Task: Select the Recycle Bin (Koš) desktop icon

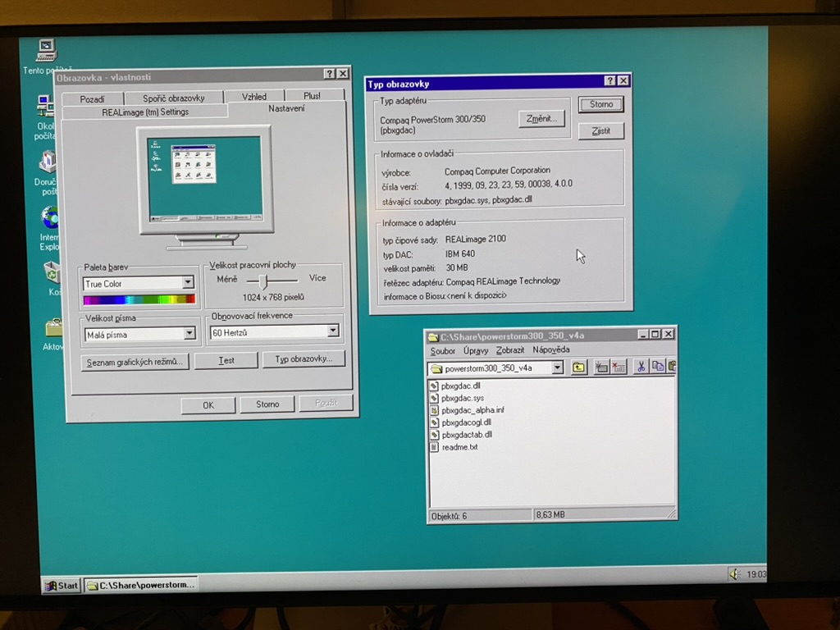Action: [x=52, y=272]
